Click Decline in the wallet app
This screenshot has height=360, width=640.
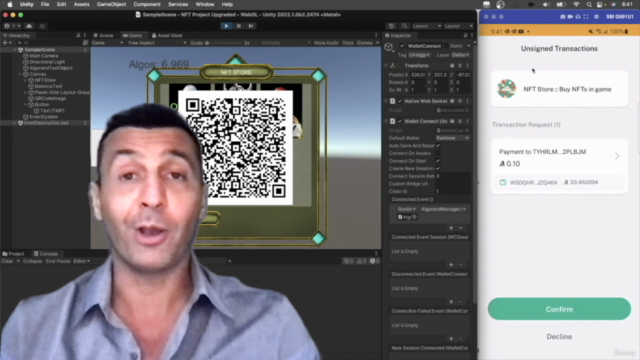tap(559, 337)
